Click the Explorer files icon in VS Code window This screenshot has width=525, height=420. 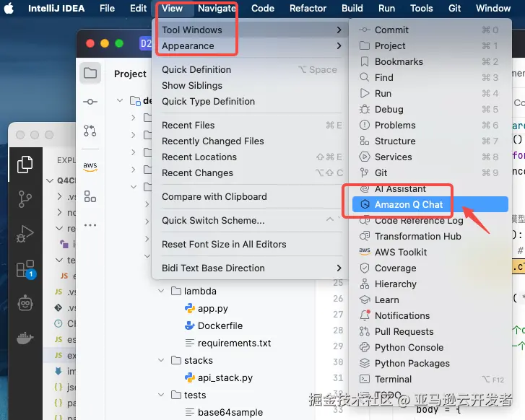25,165
